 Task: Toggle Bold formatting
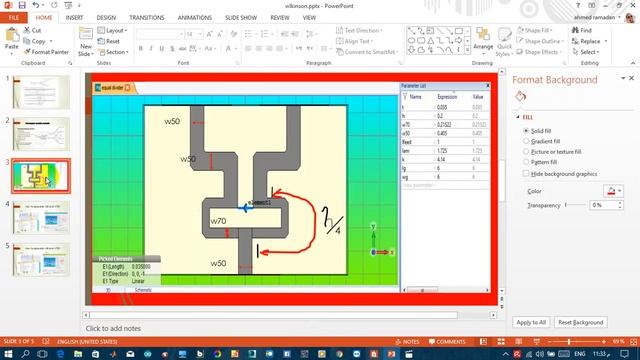(141, 49)
